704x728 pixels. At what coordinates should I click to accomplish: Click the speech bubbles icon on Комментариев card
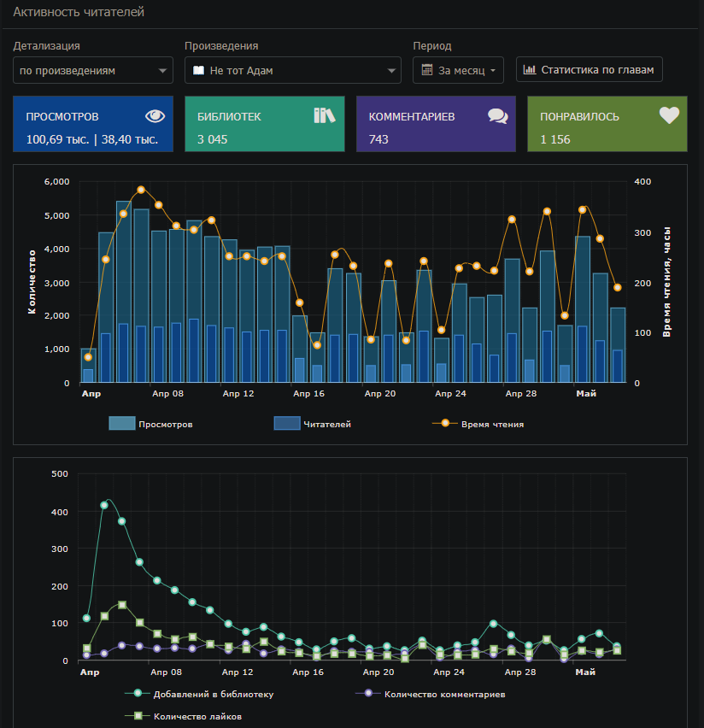coord(497,116)
